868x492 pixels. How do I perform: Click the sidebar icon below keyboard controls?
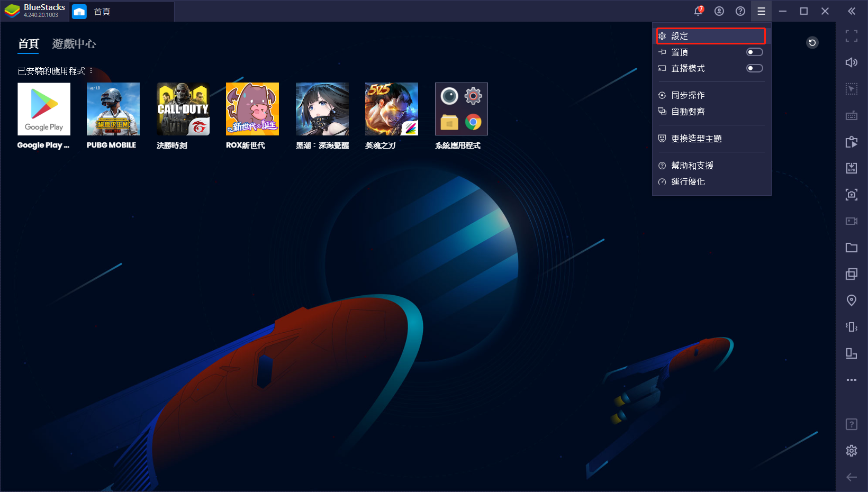coord(852,142)
